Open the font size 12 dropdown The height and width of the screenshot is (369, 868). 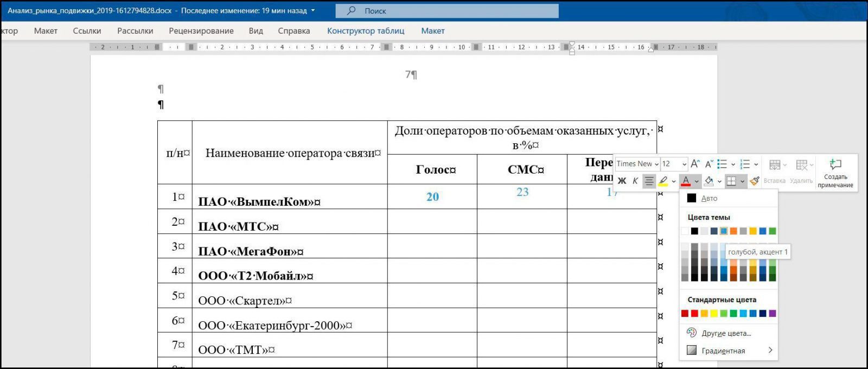pyautogui.click(x=684, y=164)
